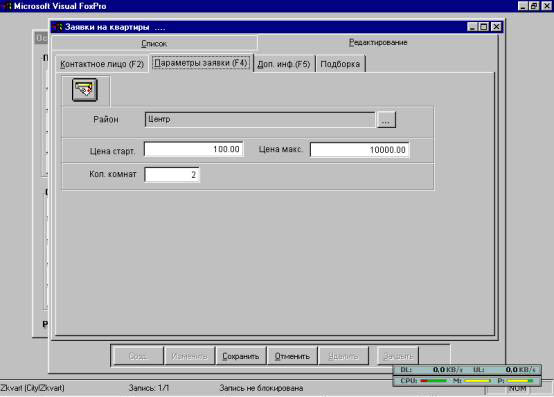Click the Цена старт. label
Screen dimensions: 554x397
112,151
